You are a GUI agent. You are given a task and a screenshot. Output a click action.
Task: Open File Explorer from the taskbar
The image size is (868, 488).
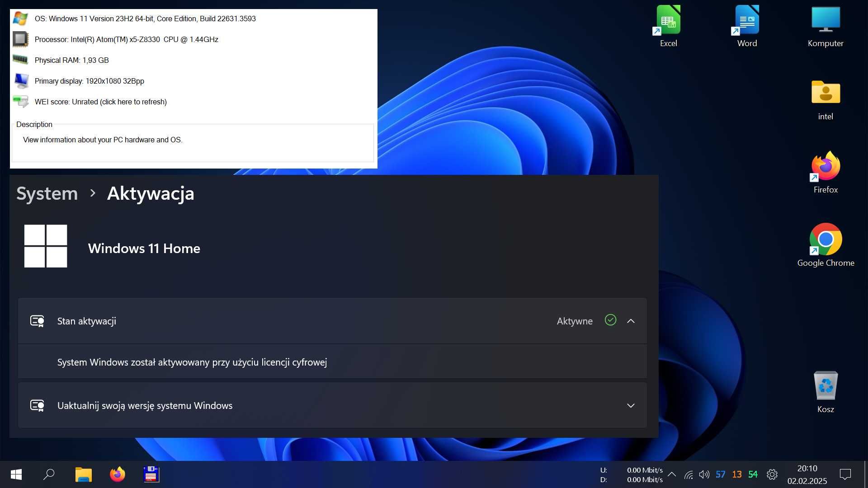[x=83, y=474]
